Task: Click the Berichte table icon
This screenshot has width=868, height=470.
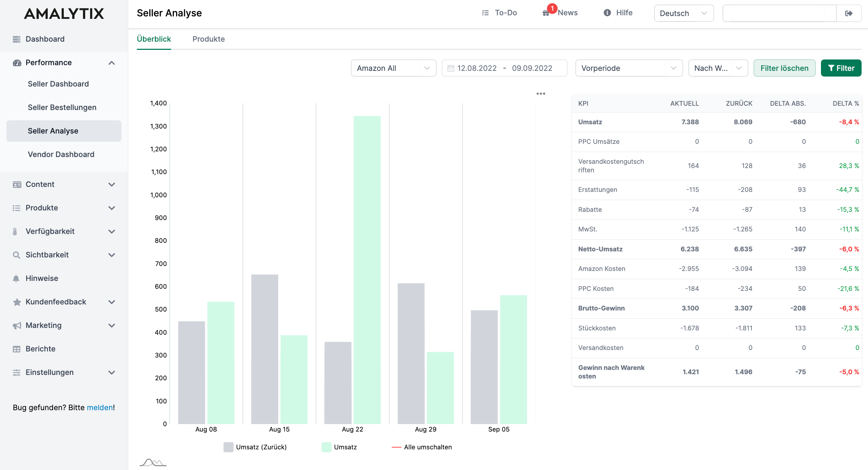Action: pyautogui.click(x=16, y=349)
